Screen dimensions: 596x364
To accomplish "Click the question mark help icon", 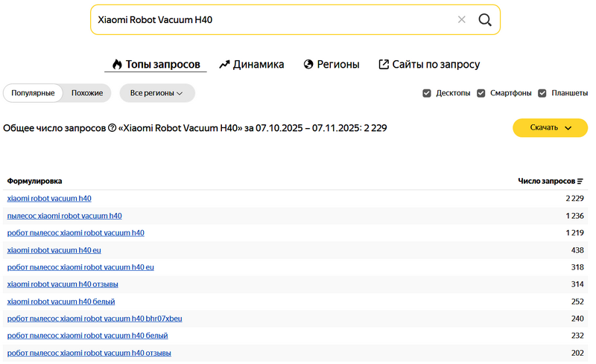I will coord(112,128).
